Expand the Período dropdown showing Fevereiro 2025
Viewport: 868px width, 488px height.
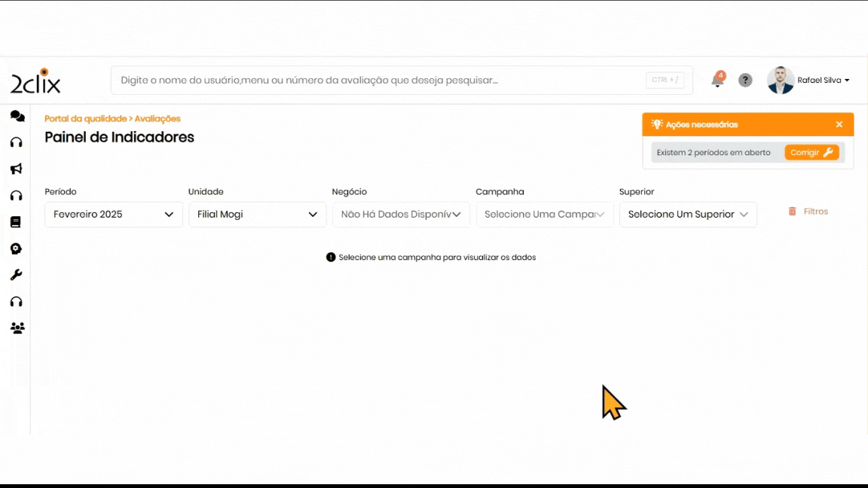[x=114, y=215]
